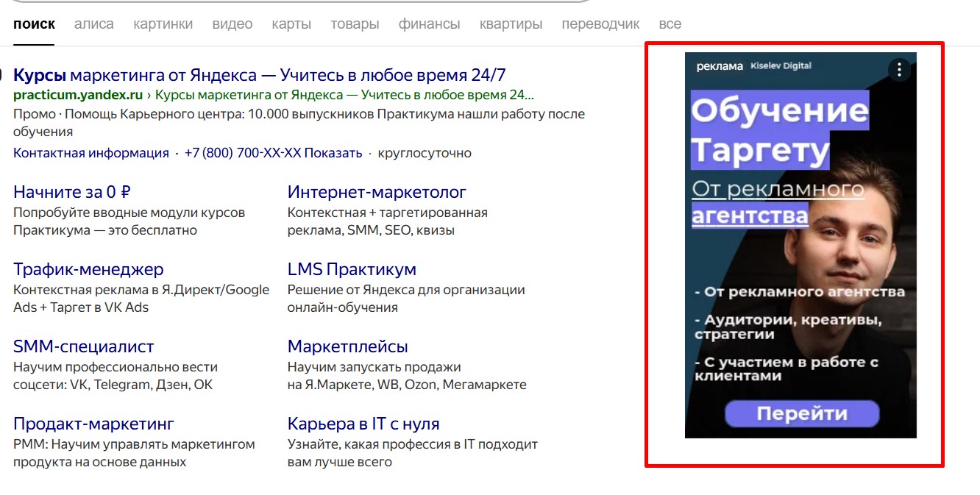Show the hidden phone number
The width and height of the screenshot is (980, 495).
pyautogui.click(x=333, y=153)
